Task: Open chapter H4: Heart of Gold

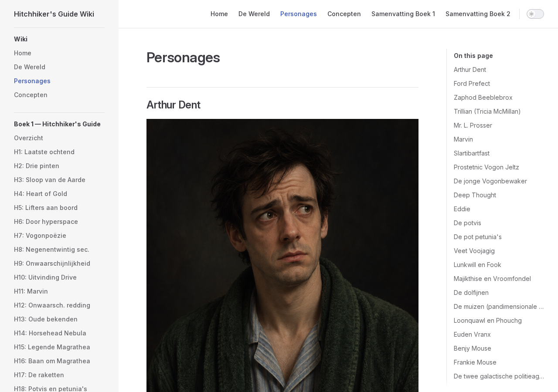Action: click(41, 194)
